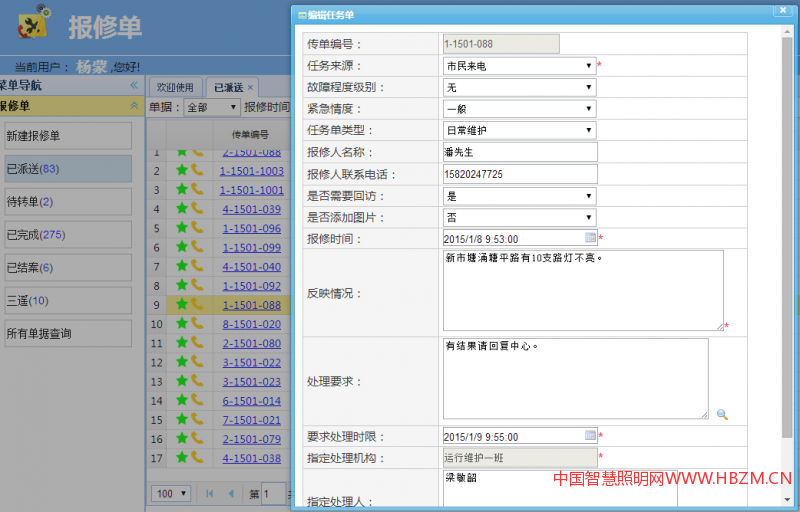Open ticket link 1-1501-1001

coord(252,190)
